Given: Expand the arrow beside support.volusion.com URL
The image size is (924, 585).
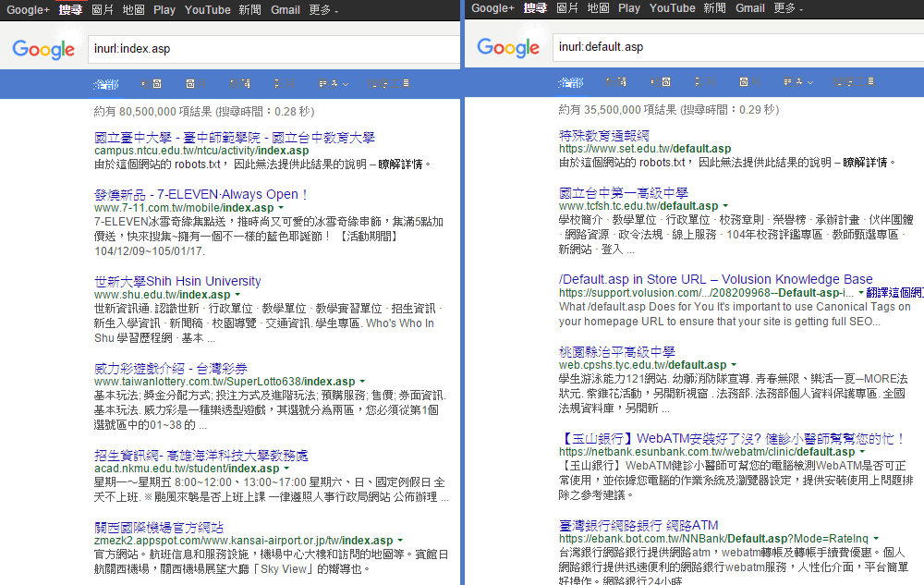Looking at the screenshot, I should (861, 293).
